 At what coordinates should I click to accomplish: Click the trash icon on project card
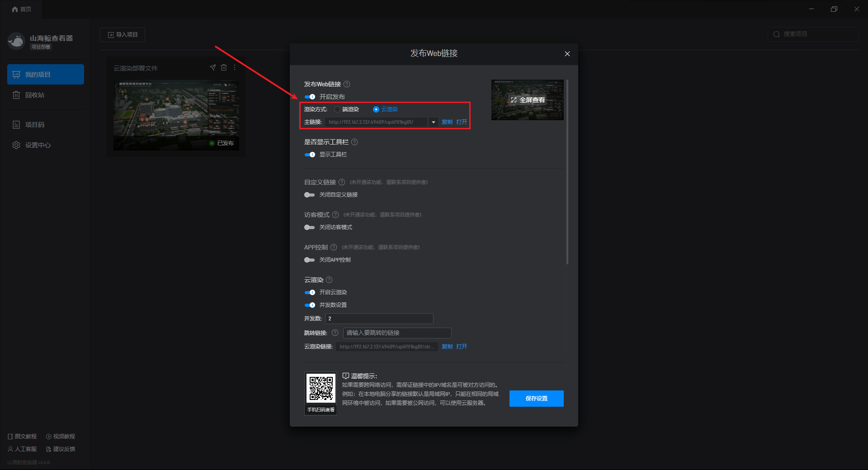[x=224, y=67]
